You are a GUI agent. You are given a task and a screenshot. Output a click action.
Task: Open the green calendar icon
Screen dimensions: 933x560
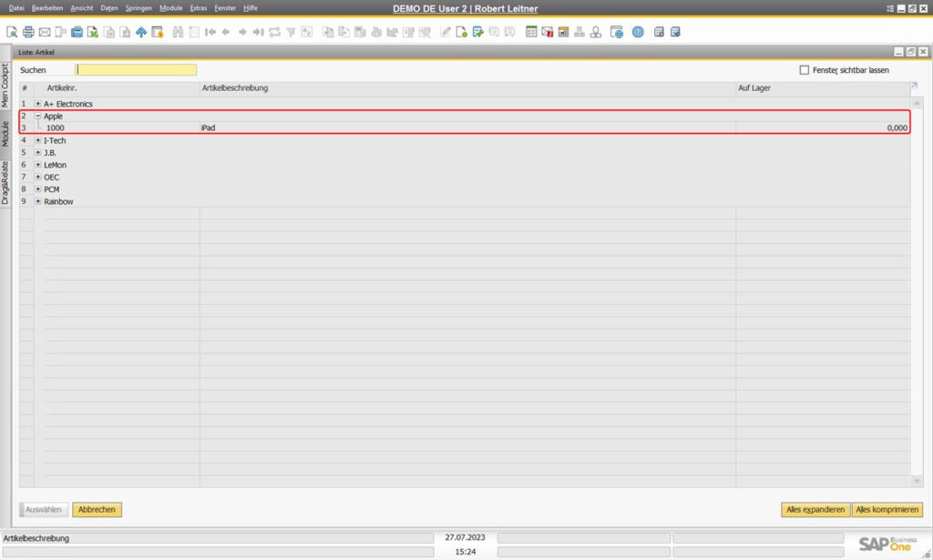pyautogui.click(x=531, y=32)
